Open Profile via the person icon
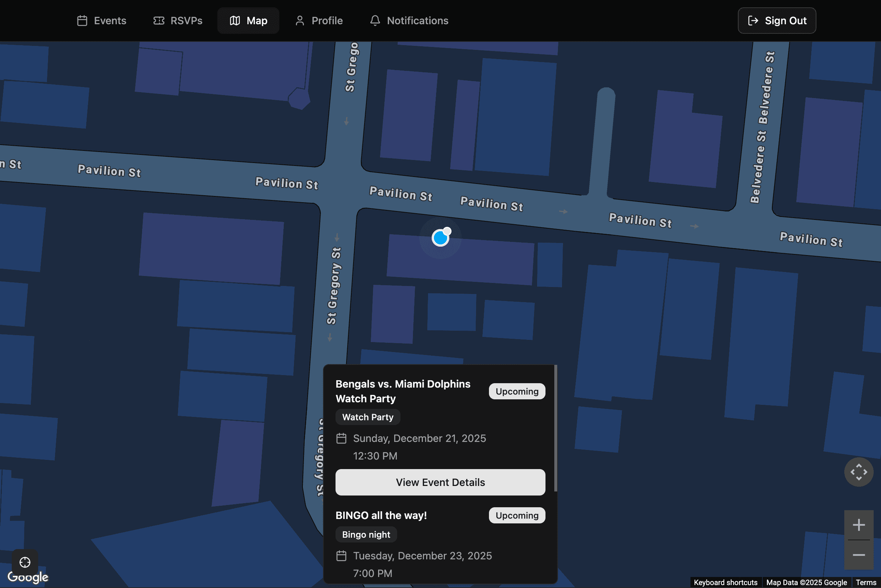 point(300,21)
